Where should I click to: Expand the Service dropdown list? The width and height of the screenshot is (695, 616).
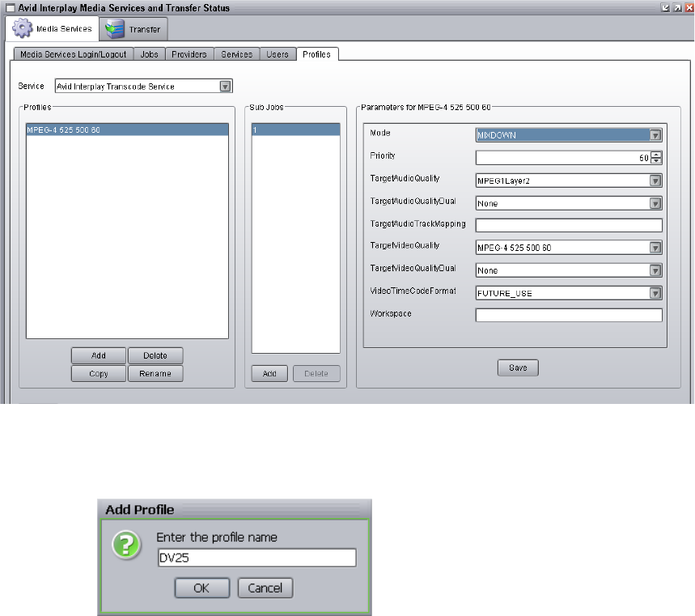143,86
